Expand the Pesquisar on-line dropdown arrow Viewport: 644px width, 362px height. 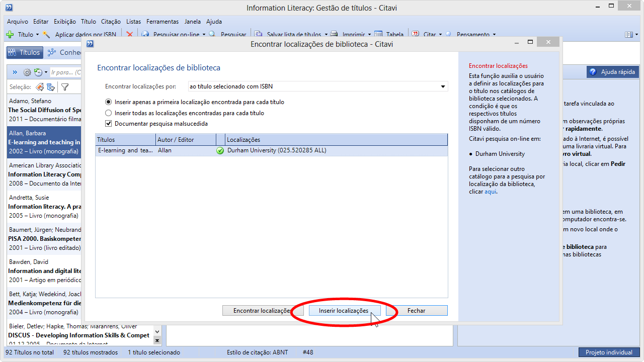[x=204, y=35]
